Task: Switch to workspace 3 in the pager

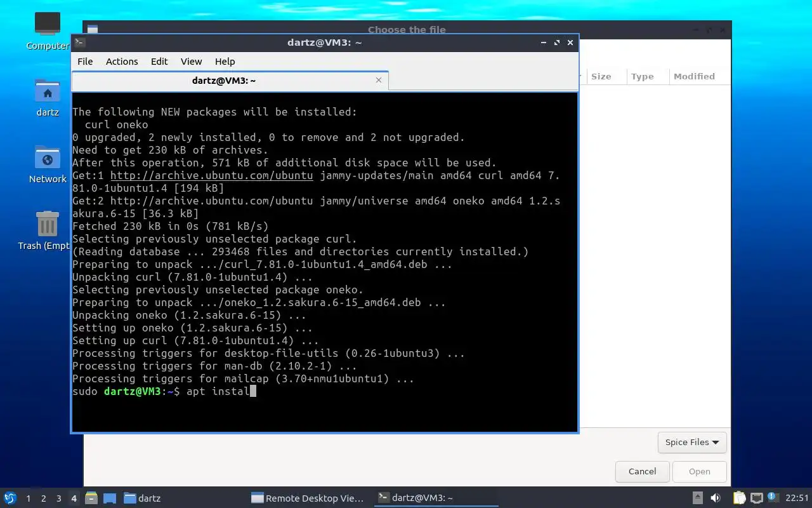Action: (x=58, y=498)
